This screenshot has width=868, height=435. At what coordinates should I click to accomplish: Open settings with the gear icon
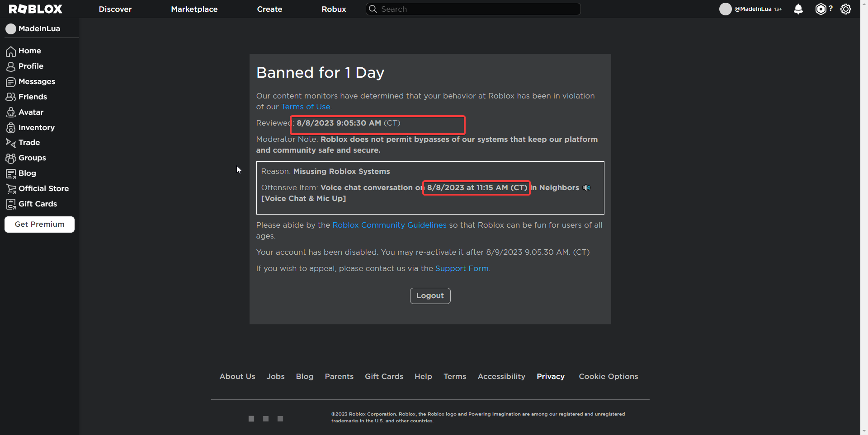click(846, 9)
